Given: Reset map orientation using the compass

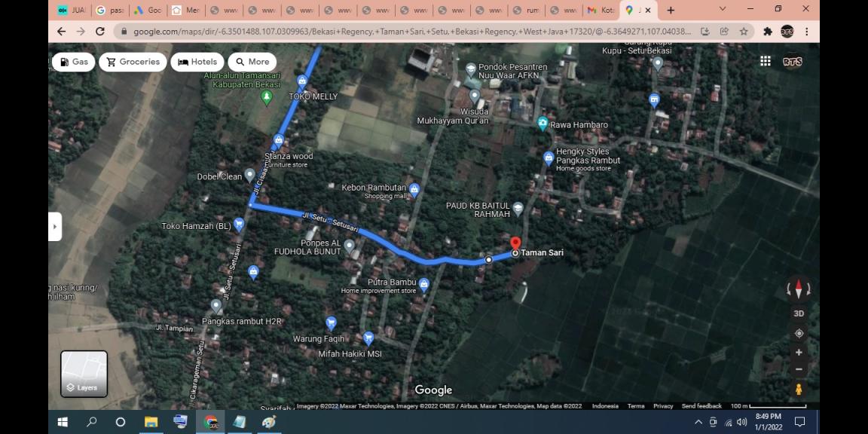Looking at the screenshot, I should tap(799, 289).
